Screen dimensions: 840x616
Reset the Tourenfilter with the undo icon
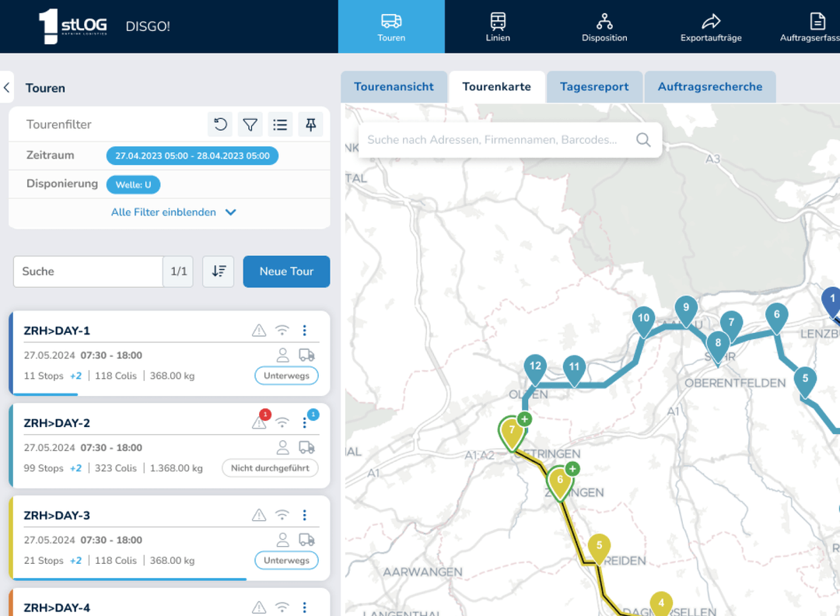tap(220, 124)
